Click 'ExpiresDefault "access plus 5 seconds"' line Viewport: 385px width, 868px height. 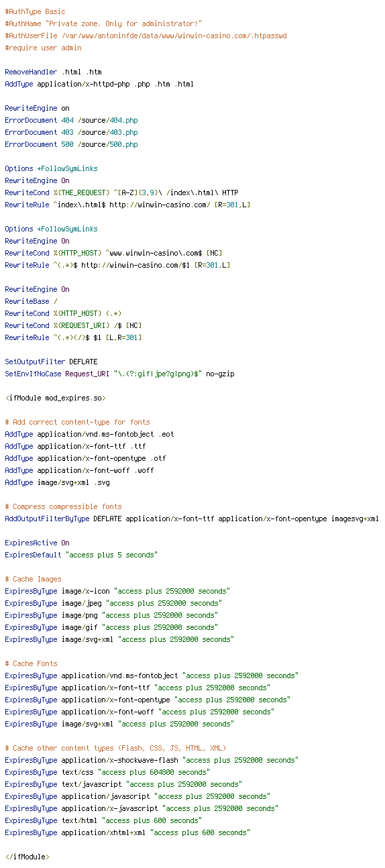(81, 555)
